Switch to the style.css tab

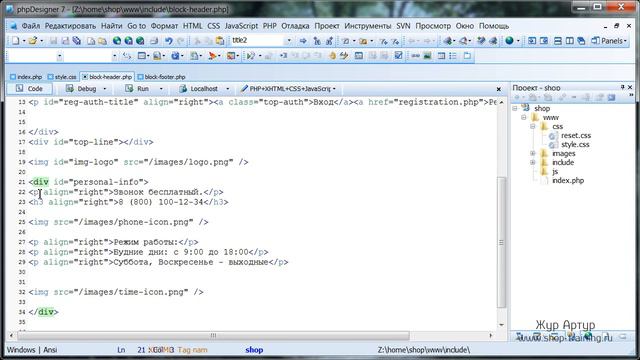tap(62, 77)
